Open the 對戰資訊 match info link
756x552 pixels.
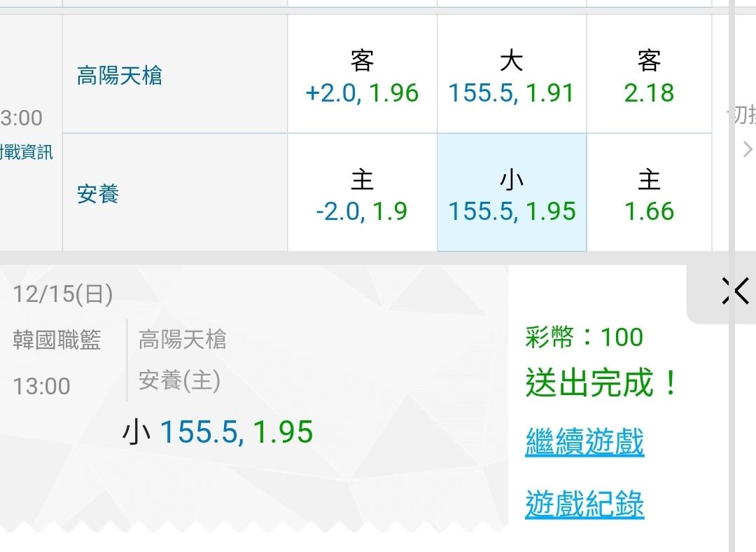click(27, 153)
